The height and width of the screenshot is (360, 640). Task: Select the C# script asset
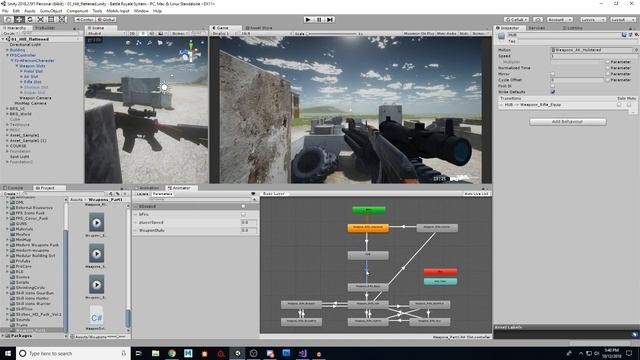97,316
